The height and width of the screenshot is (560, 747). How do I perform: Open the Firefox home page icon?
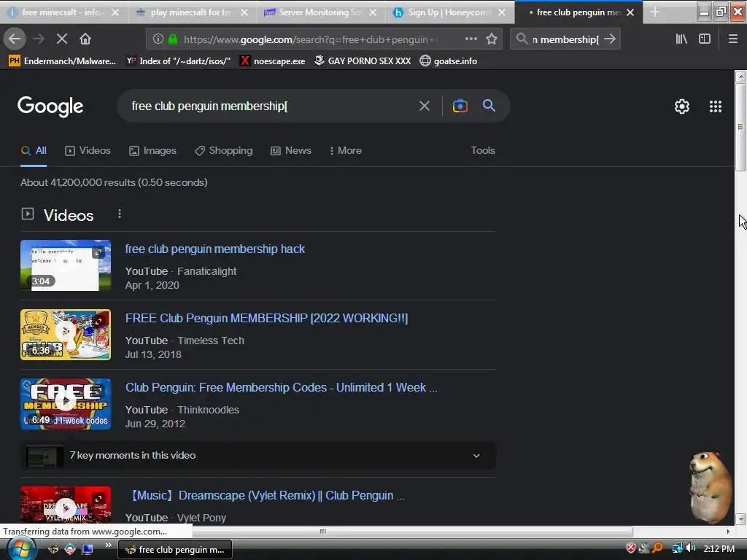pyautogui.click(x=85, y=39)
